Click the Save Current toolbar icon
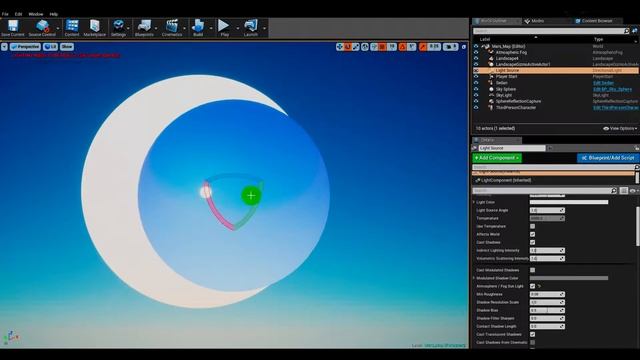This screenshot has width=640, height=360. [x=13, y=26]
